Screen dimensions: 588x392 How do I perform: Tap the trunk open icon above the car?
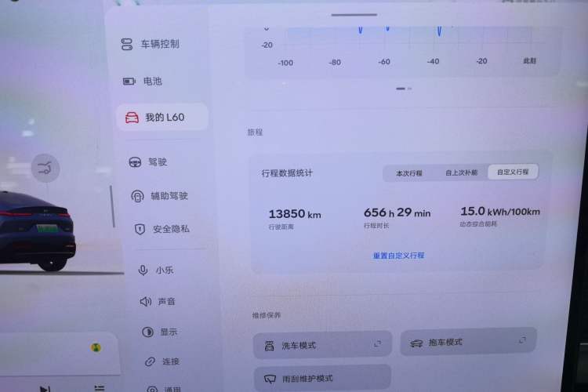pos(45,168)
